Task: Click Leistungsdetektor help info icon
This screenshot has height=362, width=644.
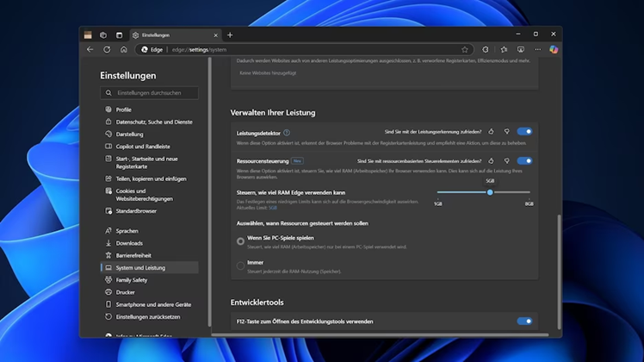Action: (287, 133)
